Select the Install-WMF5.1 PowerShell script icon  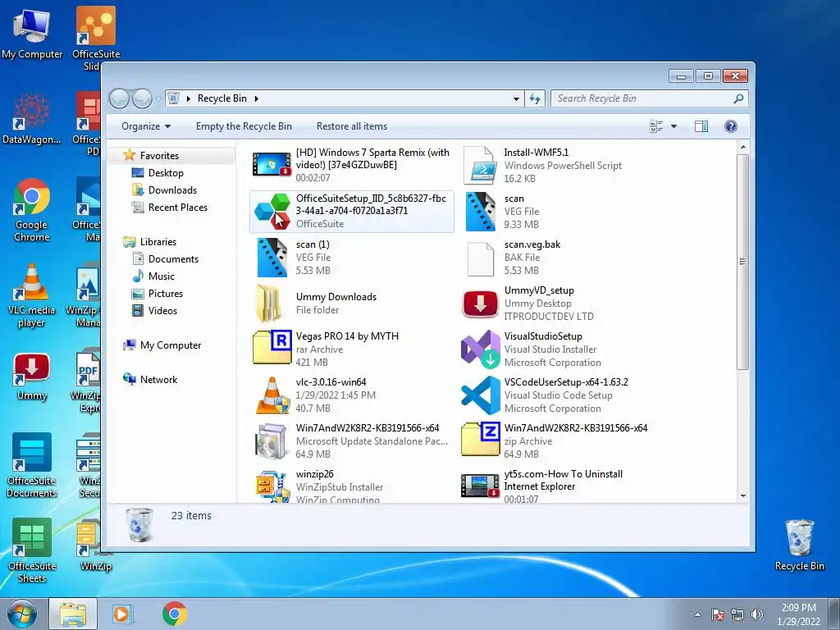(x=480, y=165)
